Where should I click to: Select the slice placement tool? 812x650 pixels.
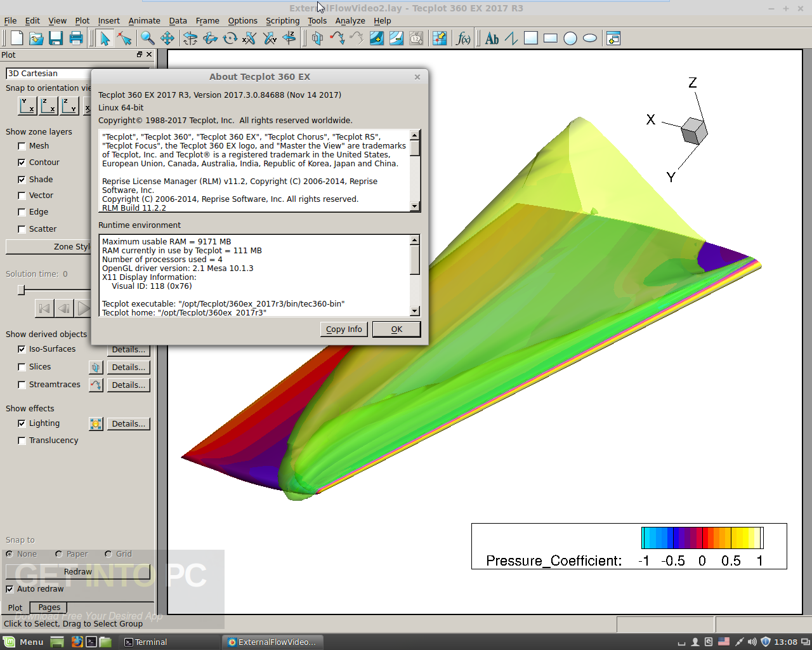317,38
